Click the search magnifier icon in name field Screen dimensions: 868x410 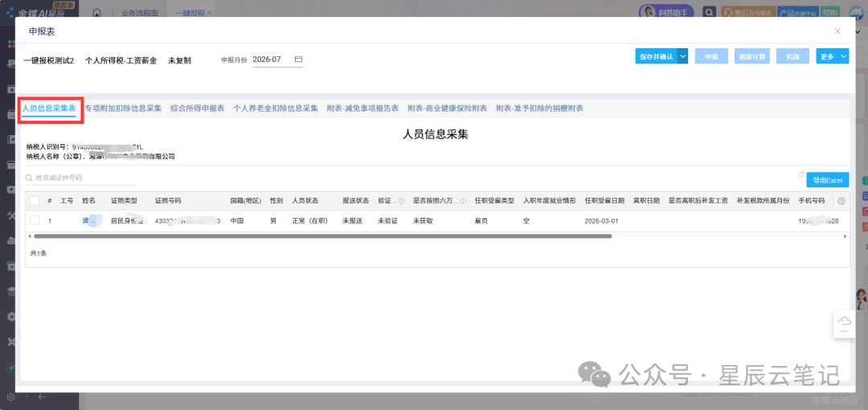point(29,178)
